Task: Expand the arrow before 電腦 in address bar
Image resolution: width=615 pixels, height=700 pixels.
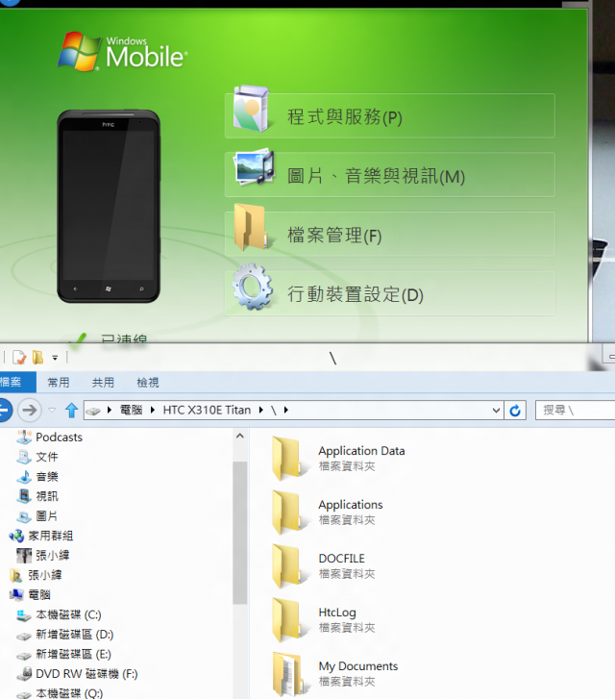Action: [110, 410]
